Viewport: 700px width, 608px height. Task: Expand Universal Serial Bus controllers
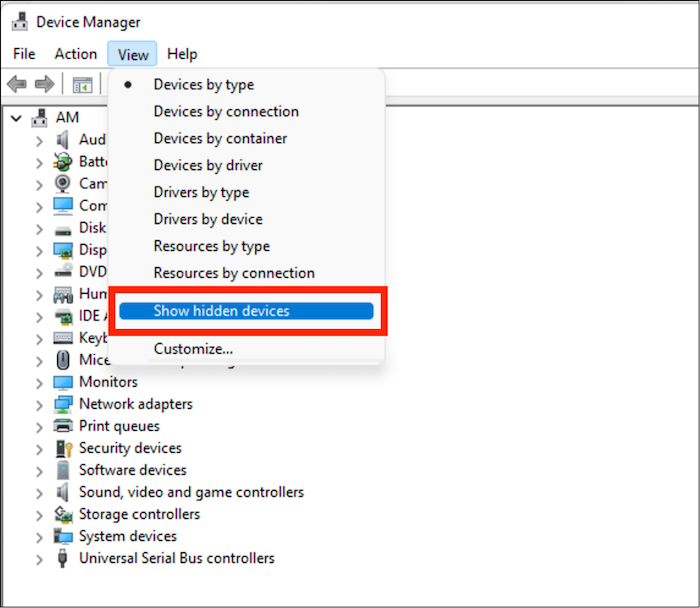(39, 560)
